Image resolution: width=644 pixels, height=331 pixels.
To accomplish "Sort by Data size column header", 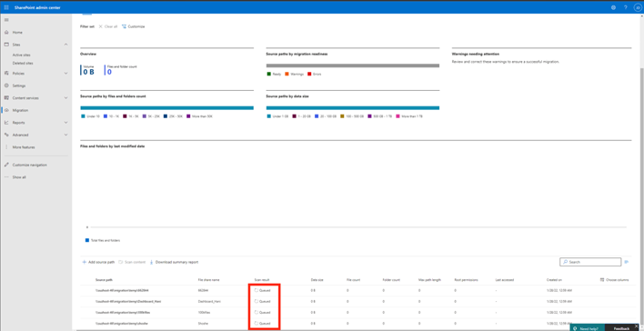I will click(317, 280).
